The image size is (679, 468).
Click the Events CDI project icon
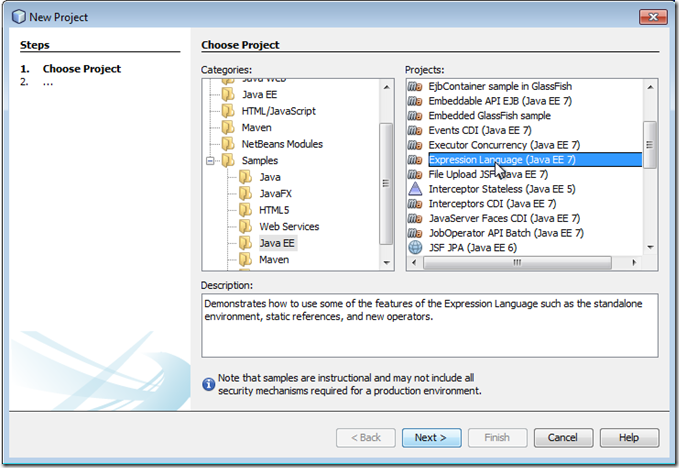(415, 130)
